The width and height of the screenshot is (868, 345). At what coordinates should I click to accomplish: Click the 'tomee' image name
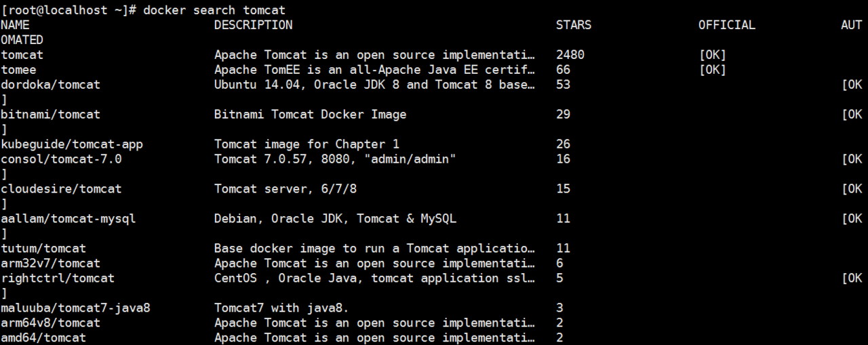click(x=18, y=70)
